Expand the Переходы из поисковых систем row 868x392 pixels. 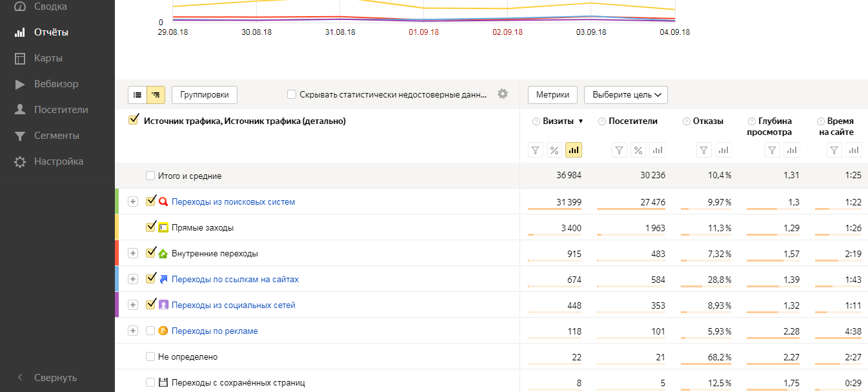pyautogui.click(x=133, y=201)
